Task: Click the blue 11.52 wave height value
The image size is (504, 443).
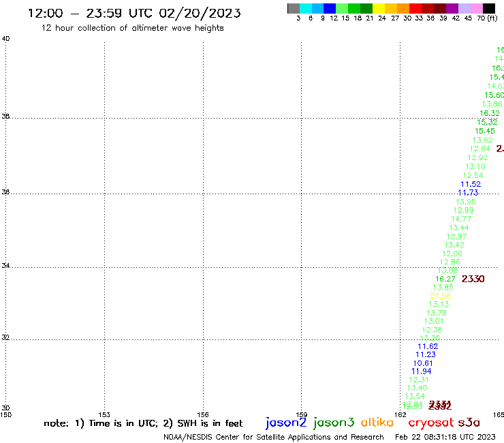Action: tap(471, 184)
